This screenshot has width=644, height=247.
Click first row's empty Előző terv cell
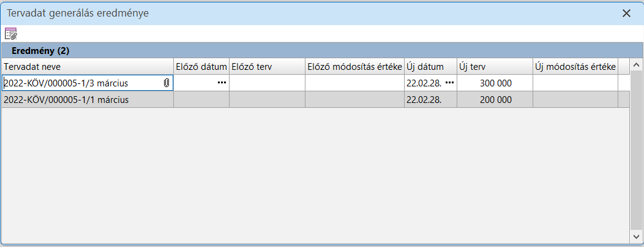point(267,83)
